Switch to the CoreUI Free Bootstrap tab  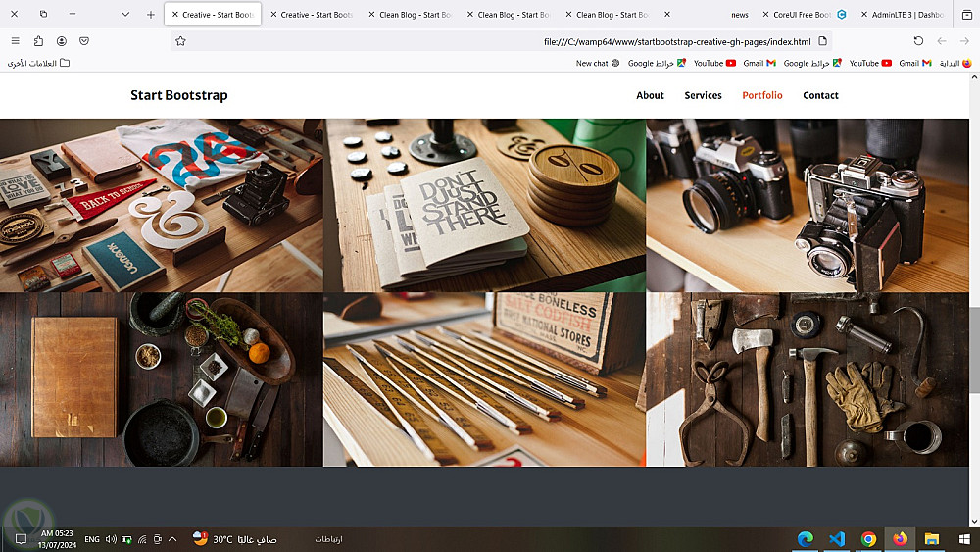[807, 15]
